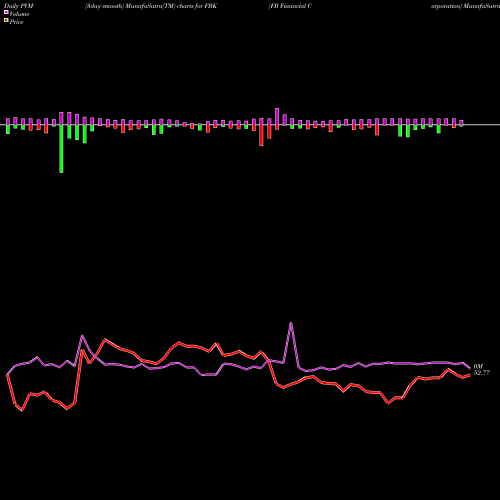Click the tallest green downward volume bar

[61, 149]
